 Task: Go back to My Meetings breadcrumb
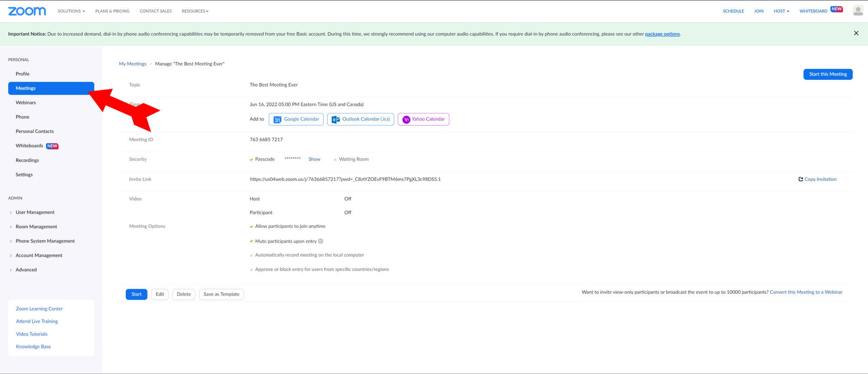(132, 64)
